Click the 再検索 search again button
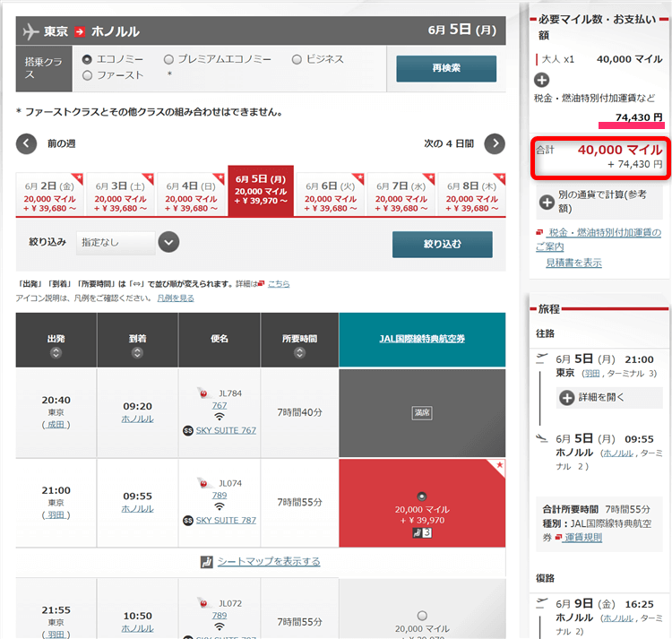 [x=445, y=68]
